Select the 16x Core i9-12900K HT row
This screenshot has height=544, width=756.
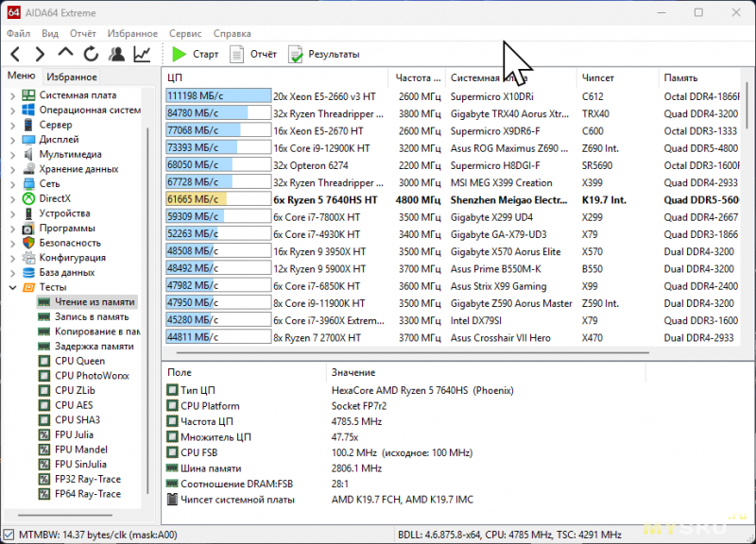coord(453,148)
